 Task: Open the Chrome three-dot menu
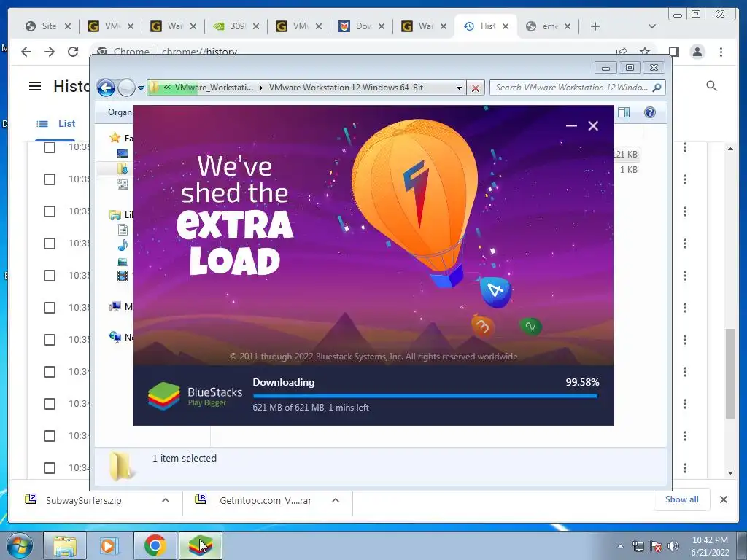(721, 52)
